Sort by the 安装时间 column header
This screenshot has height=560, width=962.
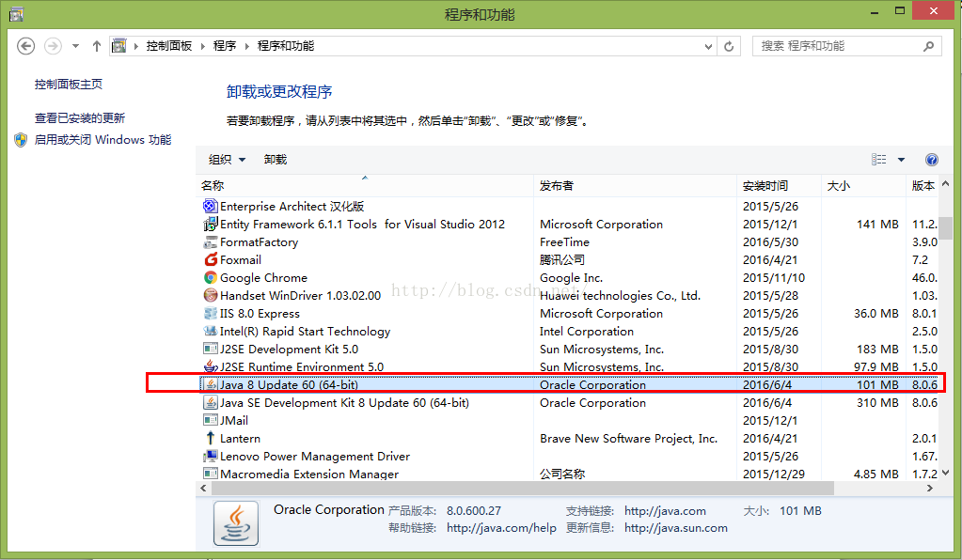(x=780, y=185)
